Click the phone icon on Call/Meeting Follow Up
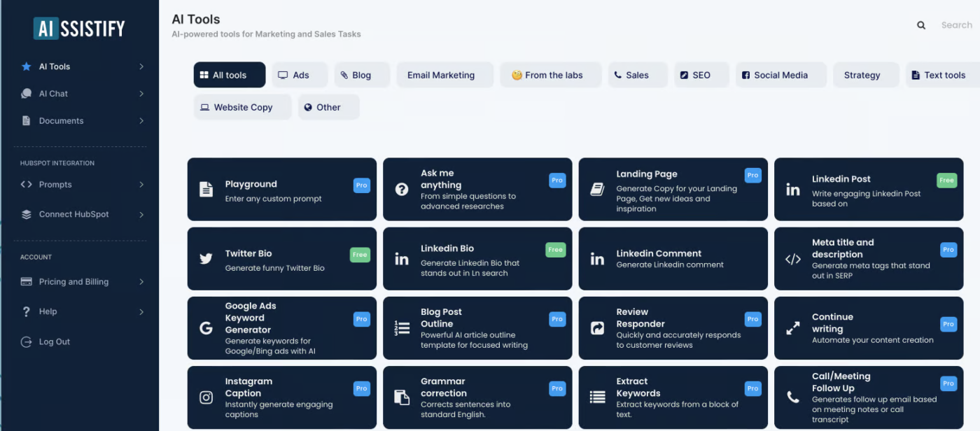The height and width of the screenshot is (431, 980). click(792, 397)
